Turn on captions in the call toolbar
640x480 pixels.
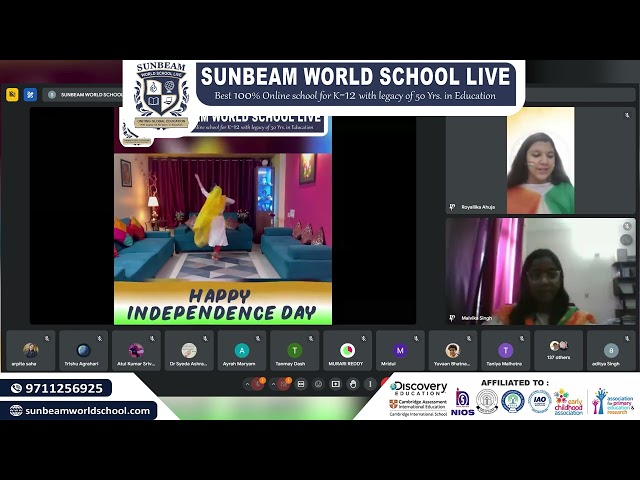pos(301,384)
